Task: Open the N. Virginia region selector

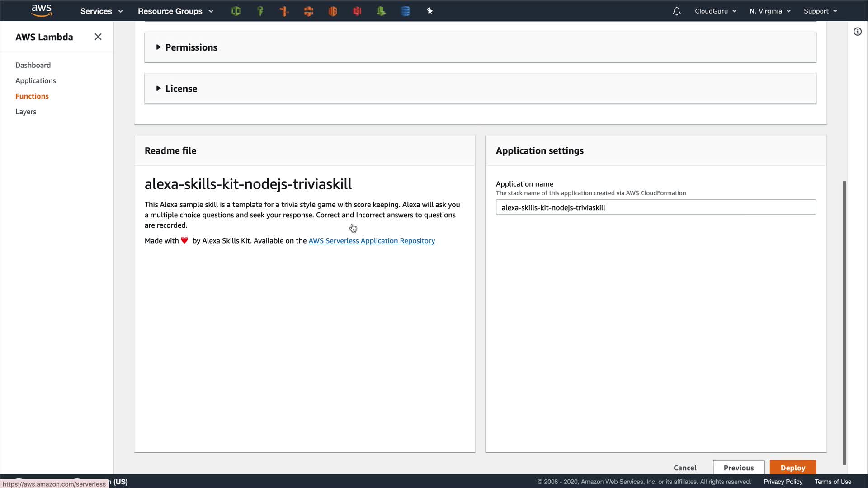Action: tap(769, 11)
